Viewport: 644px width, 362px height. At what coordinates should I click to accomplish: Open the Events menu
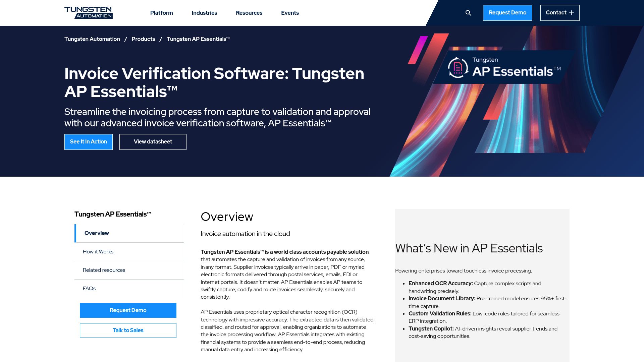[x=290, y=13]
